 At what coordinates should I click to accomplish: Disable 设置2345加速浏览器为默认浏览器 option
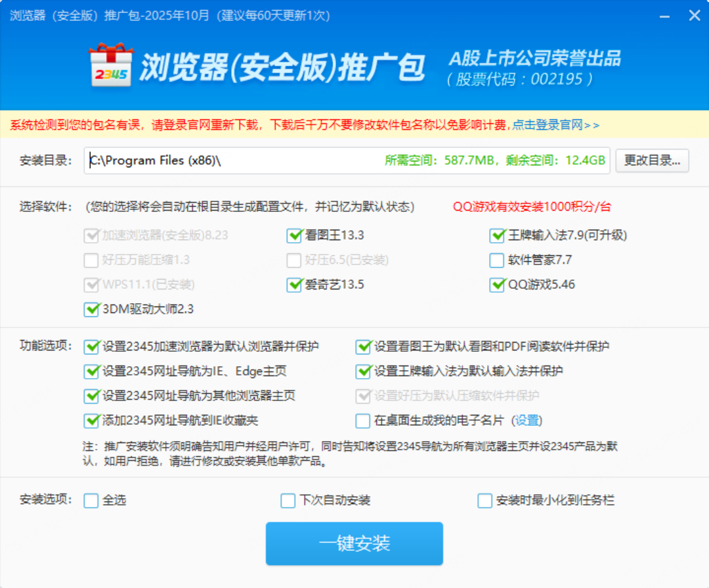point(91,346)
